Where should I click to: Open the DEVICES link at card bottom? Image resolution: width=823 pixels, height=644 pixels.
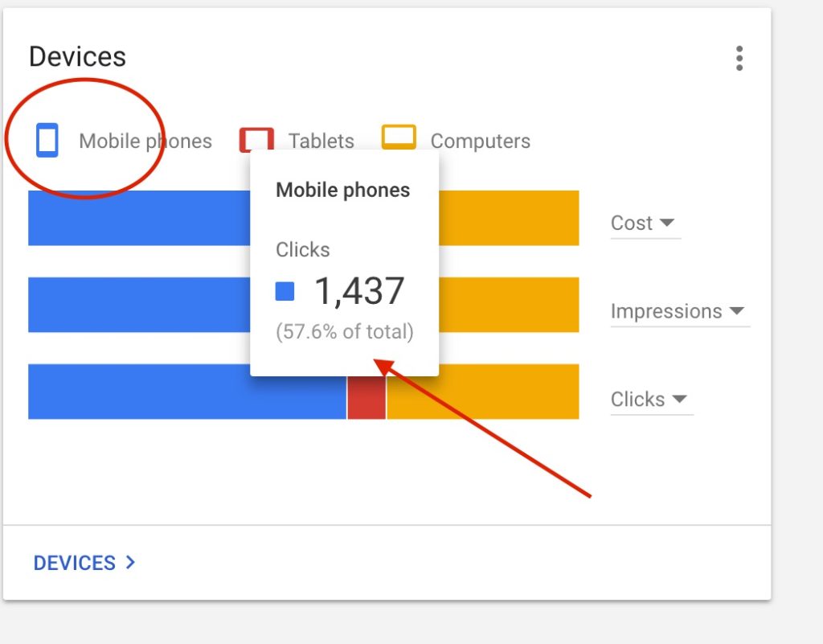[x=84, y=563]
